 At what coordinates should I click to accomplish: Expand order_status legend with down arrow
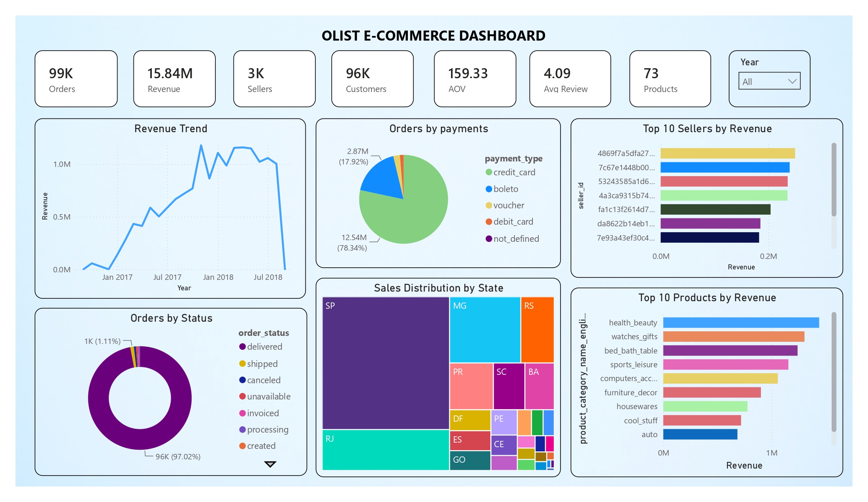270,464
